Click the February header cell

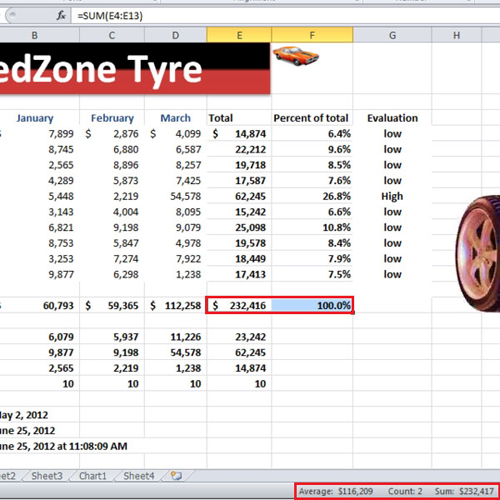(x=112, y=118)
